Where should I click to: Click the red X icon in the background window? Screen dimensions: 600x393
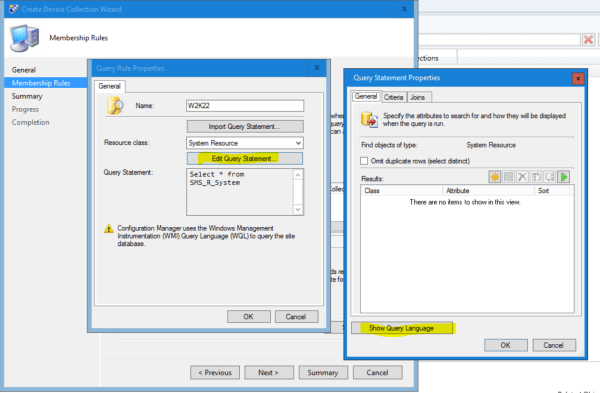point(588,39)
